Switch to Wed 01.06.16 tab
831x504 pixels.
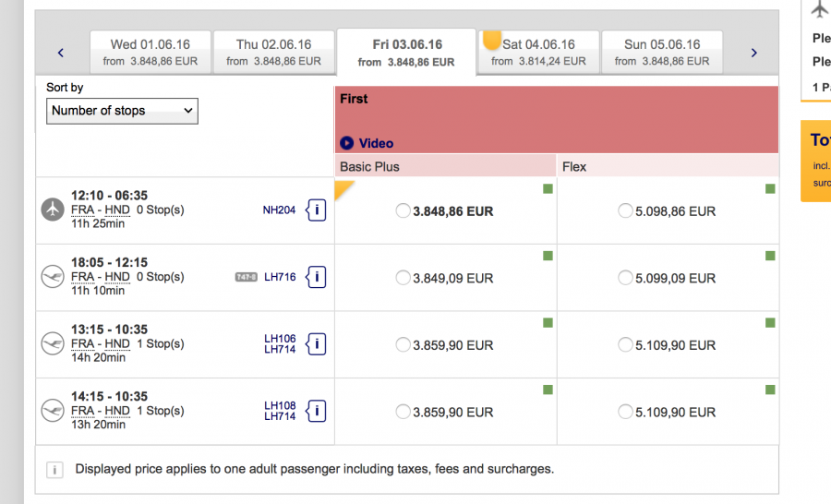pos(151,52)
